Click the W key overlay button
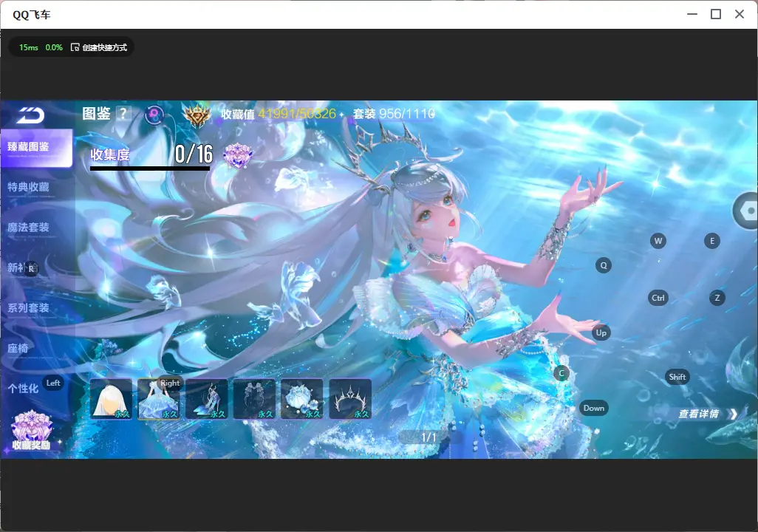The width and height of the screenshot is (758, 532). (x=658, y=241)
